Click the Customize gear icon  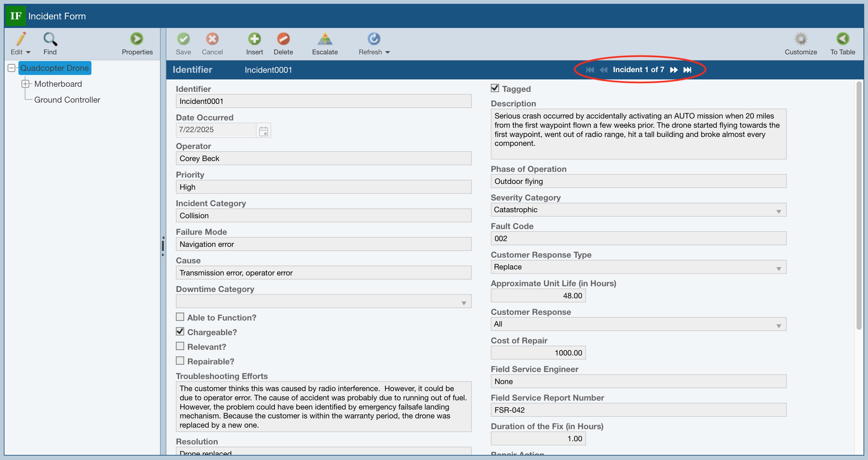tap(801, 39)
